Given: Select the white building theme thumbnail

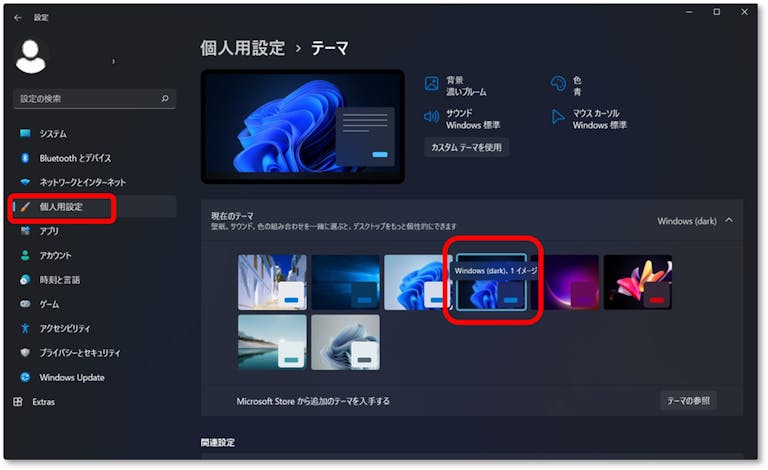Looking at the screenshot, I should [272, 282].
